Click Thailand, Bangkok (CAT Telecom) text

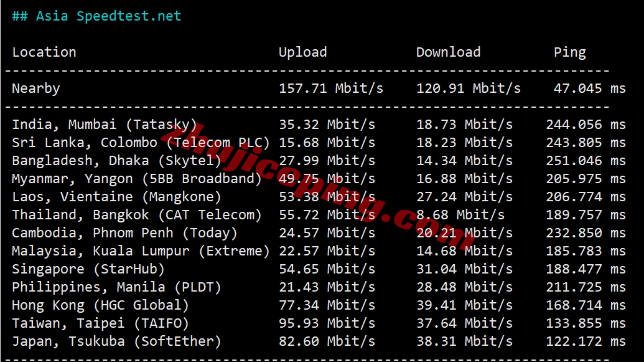[136, 215]
